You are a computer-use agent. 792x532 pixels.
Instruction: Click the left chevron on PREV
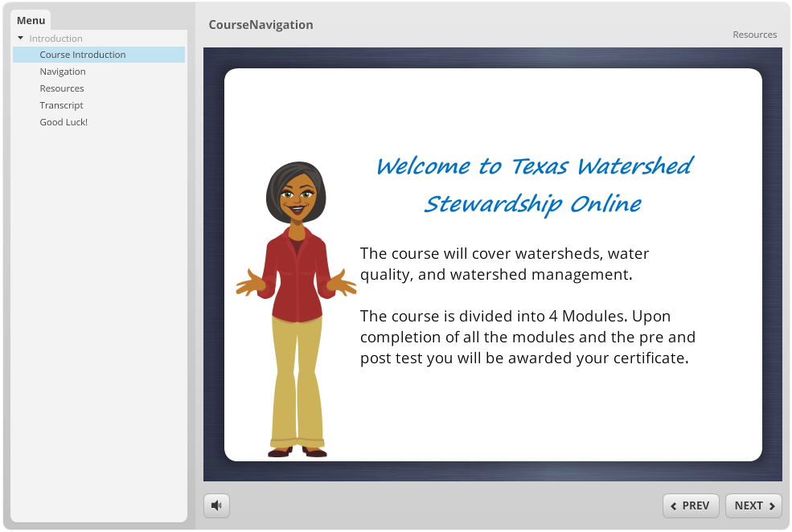tap(673, 506)
